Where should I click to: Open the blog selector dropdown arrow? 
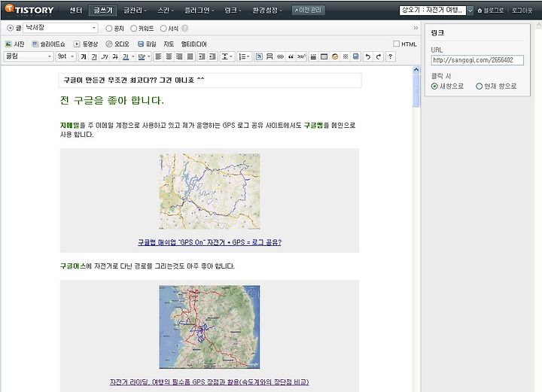click(470, 11)
